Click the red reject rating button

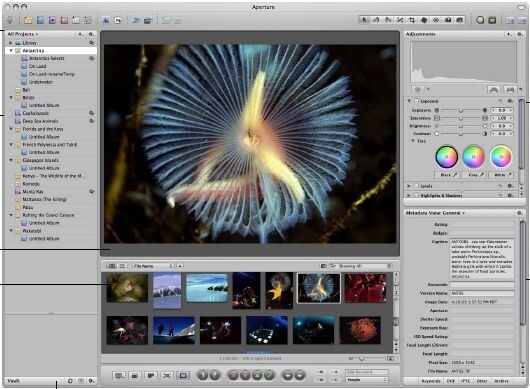(233, 375)
